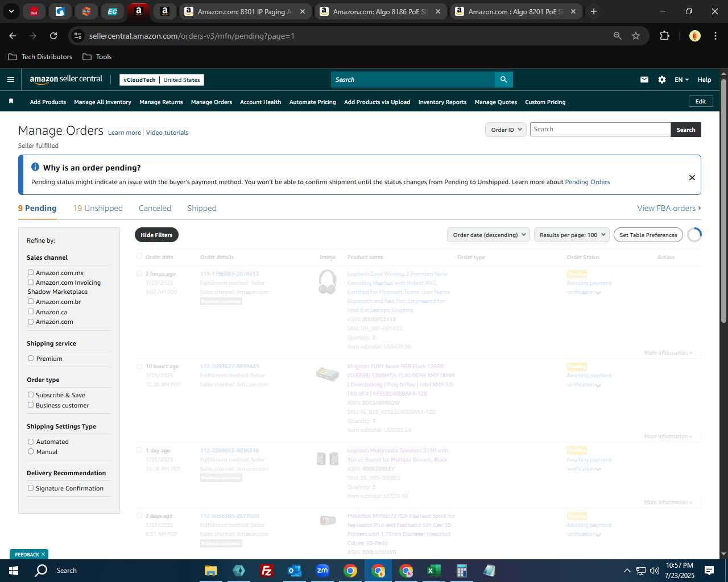Open the View FBA orders link
Screen dimensions: 728x582
pyautogui.click(x=669, y=208)
